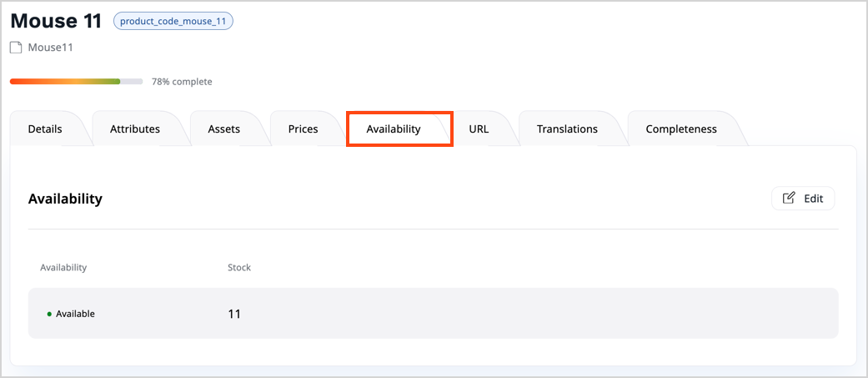Click the Availability column header
868x378 pixels.
click(x=63, y=268)
